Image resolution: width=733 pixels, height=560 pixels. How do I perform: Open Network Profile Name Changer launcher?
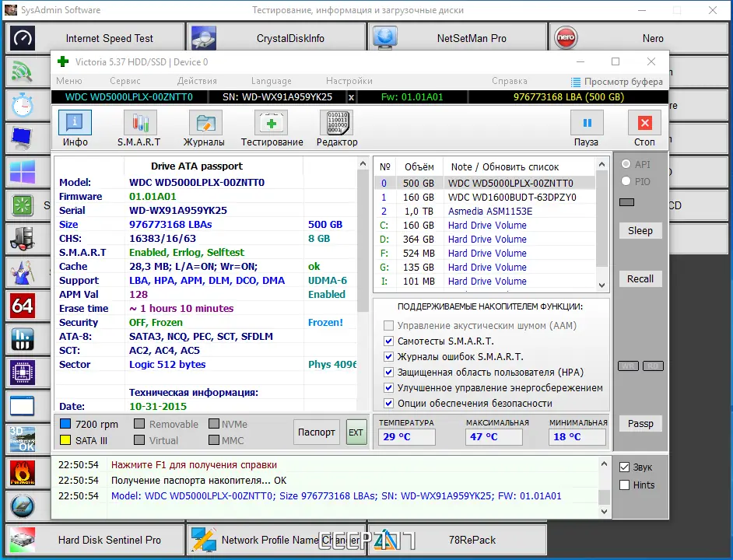pyautogui.click(x=275, y=540)
